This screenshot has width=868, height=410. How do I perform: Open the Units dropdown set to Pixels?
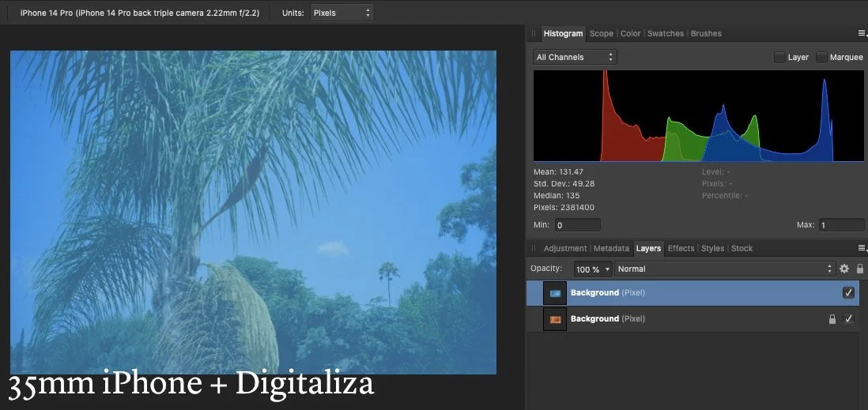tap(342, 13)
